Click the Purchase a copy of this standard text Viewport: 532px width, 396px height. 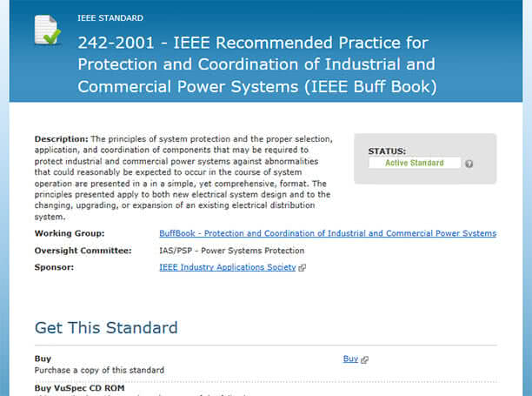99,370
